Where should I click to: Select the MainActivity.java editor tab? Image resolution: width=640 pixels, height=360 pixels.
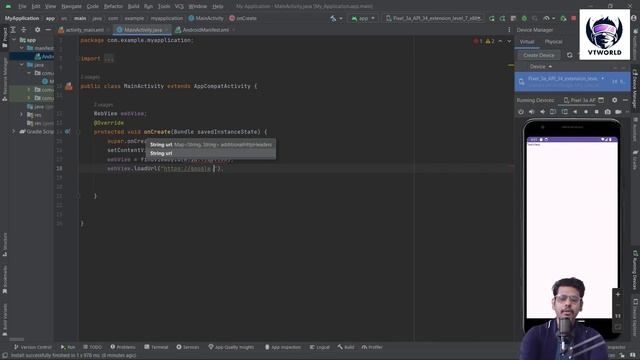[x=142, y=30]
